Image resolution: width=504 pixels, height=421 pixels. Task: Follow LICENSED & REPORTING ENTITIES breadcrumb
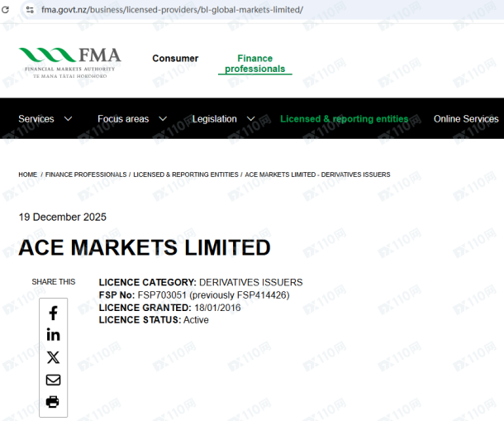(x=186, y=175)
